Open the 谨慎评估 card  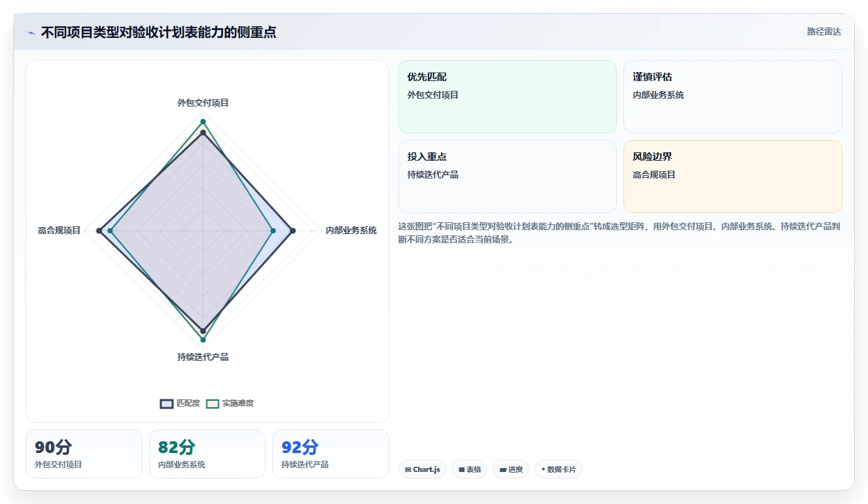point(733,97)
